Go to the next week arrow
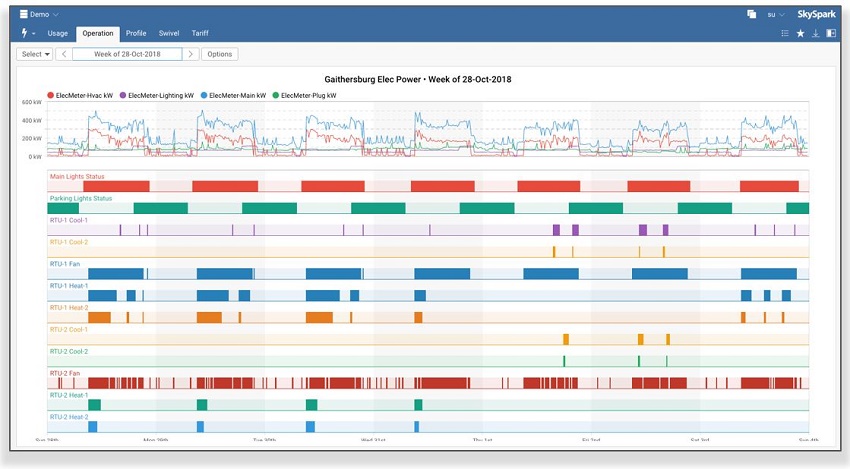850x469 pixels. 190,54
